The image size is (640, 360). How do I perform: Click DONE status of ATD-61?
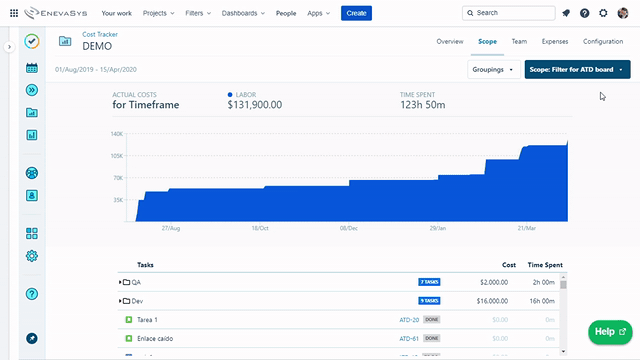click(431, 338)
